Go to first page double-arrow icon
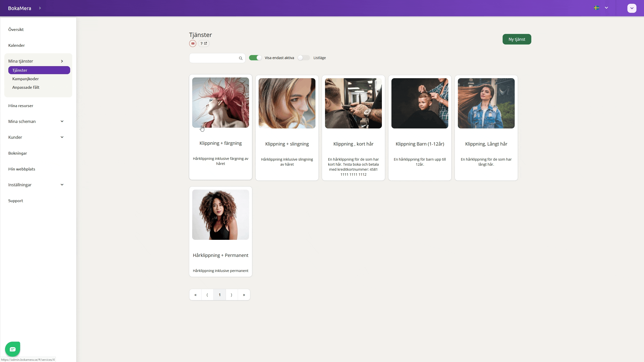 [195, 295]
